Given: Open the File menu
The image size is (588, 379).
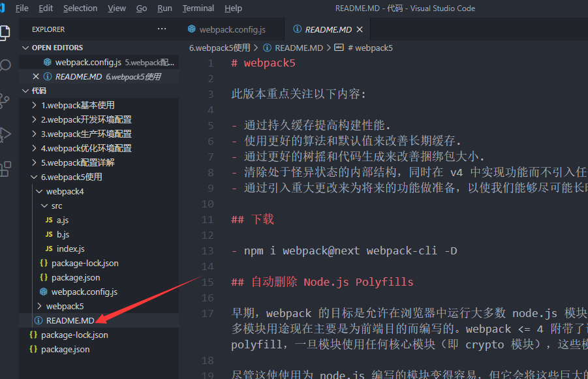Looking at the screenshot, I should (22, 8).
